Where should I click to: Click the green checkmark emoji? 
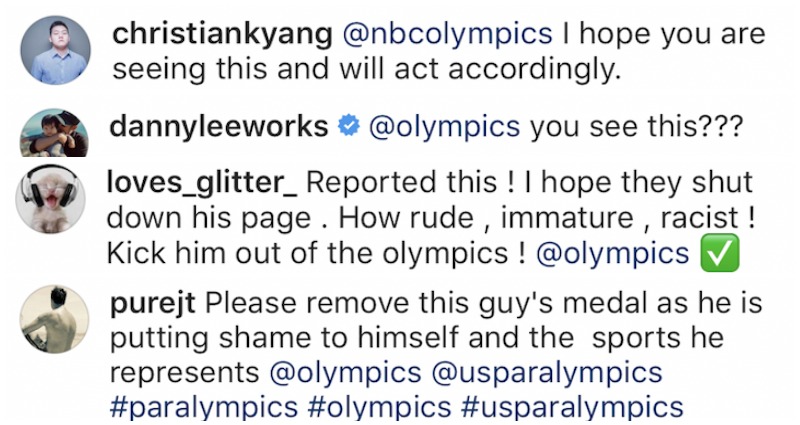[720, 253]
